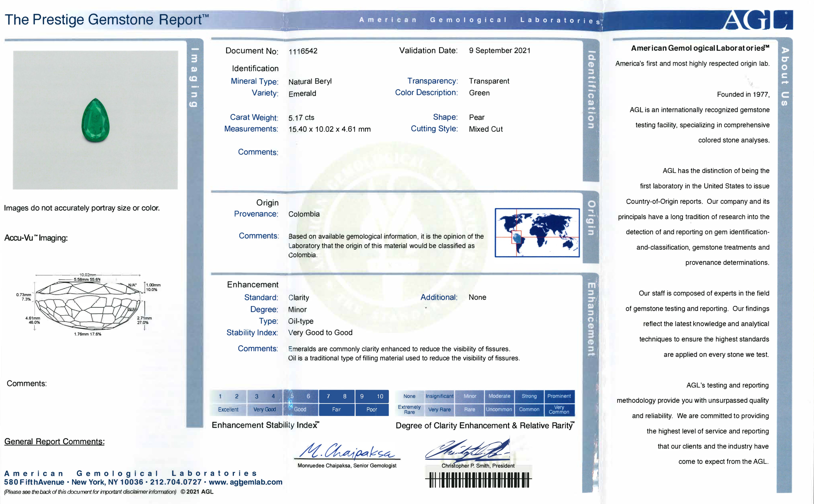Click the Prominent clarity enhancement cell
Viewport: 814px width, 504px height.
[559, 396]
